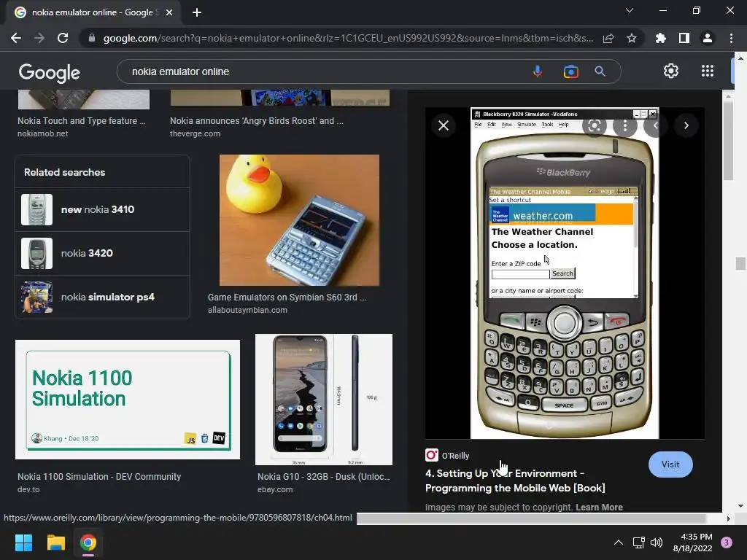747x560 pixels.
Task: Select related search nokia 3420
Action: [102, 253]
